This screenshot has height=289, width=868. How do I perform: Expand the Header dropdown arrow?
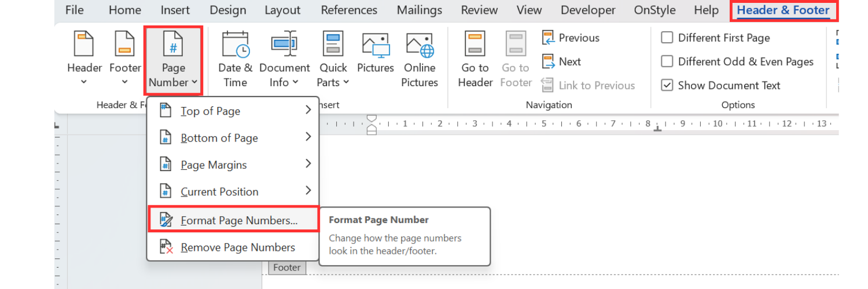tap(84, 82)
